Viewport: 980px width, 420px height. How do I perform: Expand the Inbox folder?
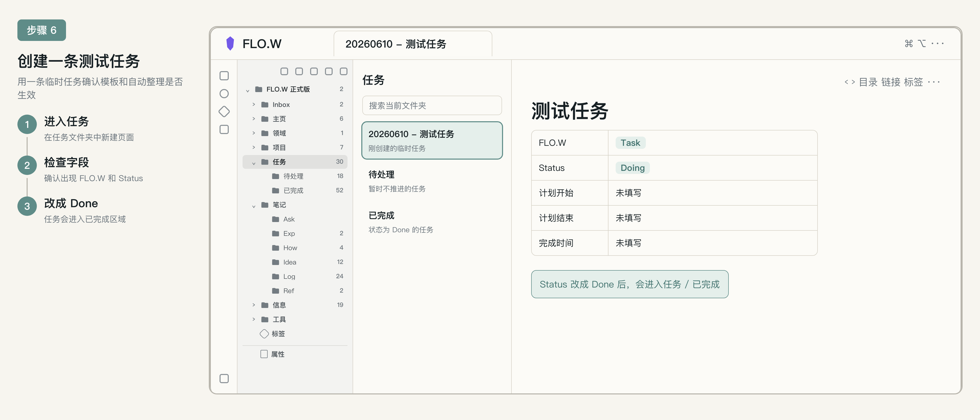254,104
